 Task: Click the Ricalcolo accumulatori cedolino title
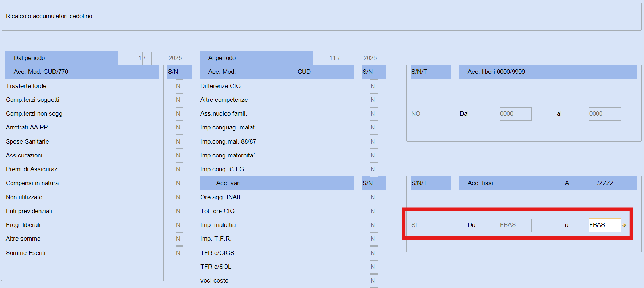[x=49, y=16]
